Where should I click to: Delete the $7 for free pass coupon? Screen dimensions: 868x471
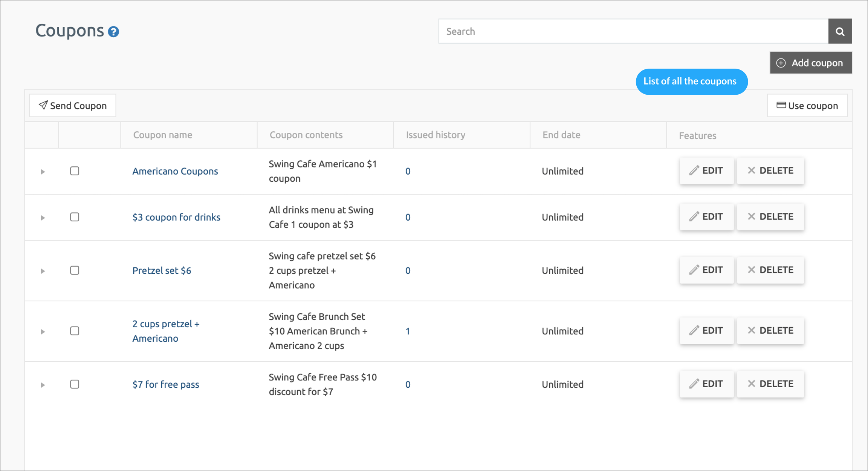click(x=770, y=384)
